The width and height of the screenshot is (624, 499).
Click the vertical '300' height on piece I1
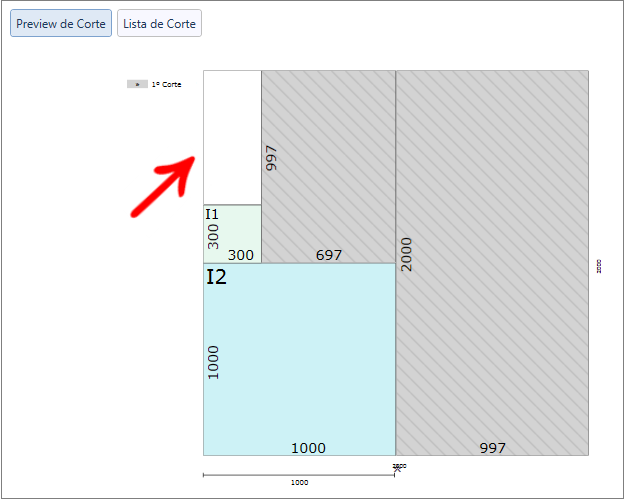213,237
